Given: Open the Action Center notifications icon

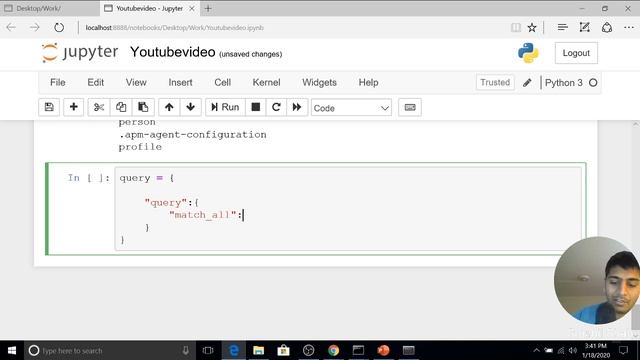Looking at the screenshot, I should [623, 350].
